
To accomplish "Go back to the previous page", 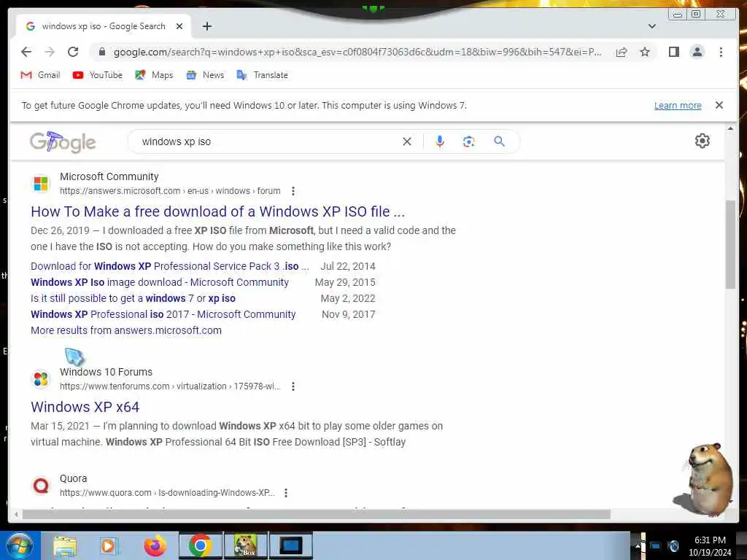I will [x=26, y=52].
